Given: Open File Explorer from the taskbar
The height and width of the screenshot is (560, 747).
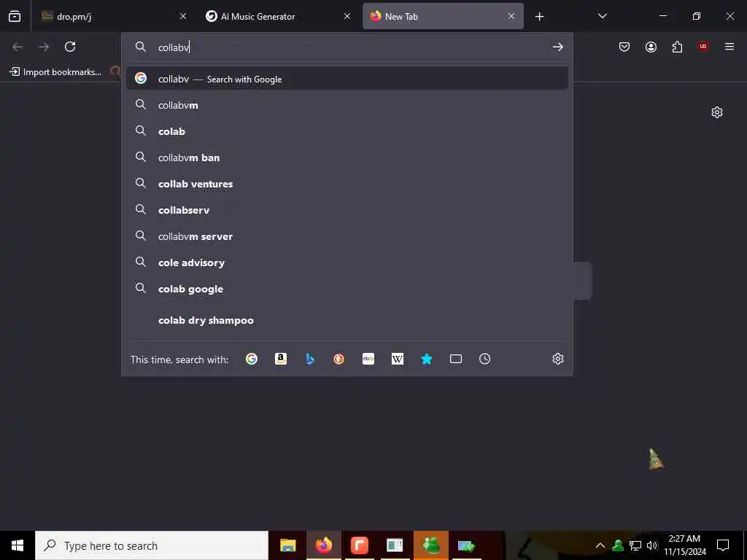Looking at the screenshot, I should coord(287,545).
